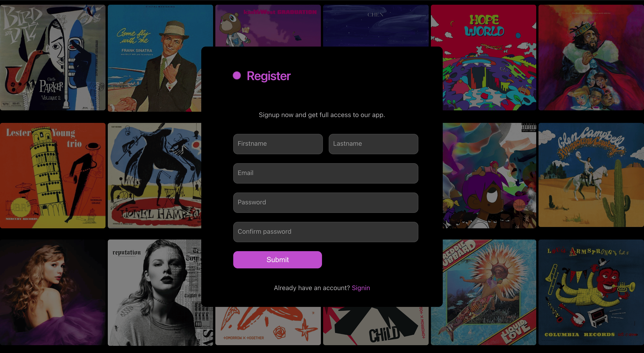Image resolution: width=644 pixels, height=353 pixels.
Task: Open the Kanye West Graduation album cover
Action: [x=268, y=26]
